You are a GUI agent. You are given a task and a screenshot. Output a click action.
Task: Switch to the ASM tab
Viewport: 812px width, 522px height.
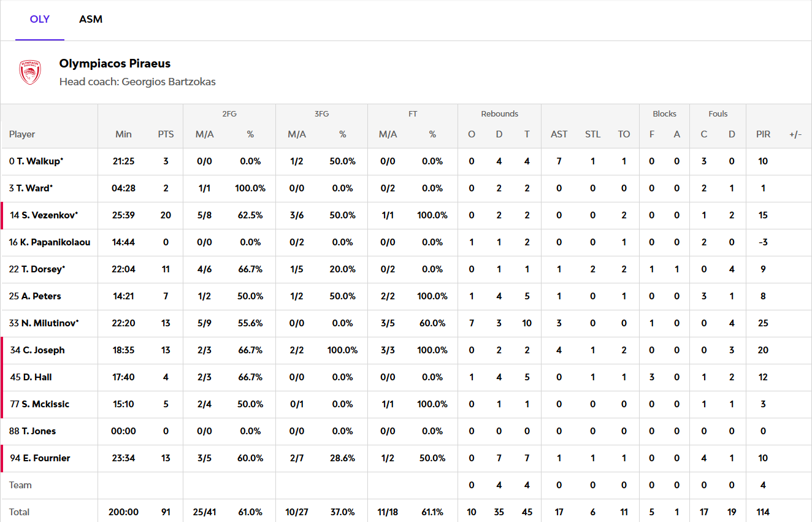pyautogui.click(x=91, y=20)
